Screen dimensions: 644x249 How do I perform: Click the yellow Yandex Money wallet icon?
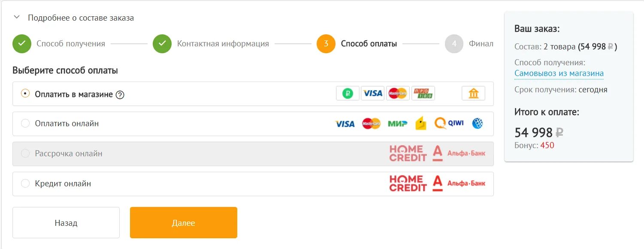pos(421,124)
